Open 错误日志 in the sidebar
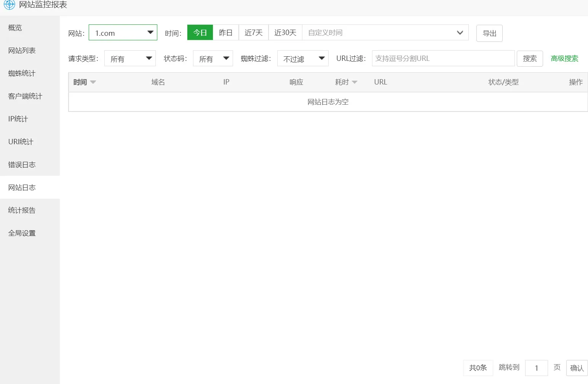This screenshot has height=384, width=588. tap(30, 164)
